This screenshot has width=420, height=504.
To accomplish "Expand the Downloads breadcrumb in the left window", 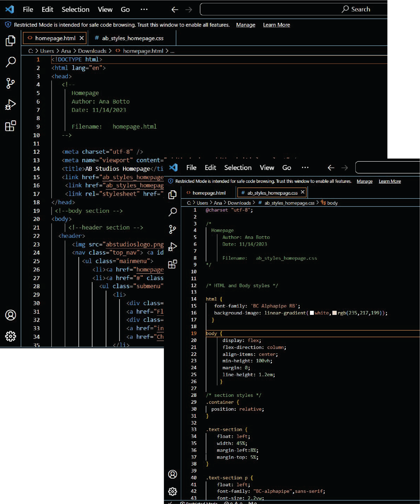I will (92, 51).
